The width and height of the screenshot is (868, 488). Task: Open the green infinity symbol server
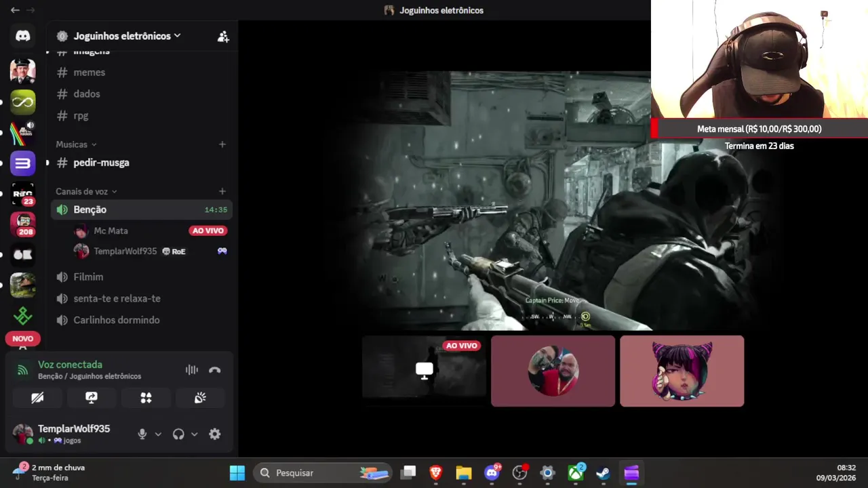(x=22, y=102)
